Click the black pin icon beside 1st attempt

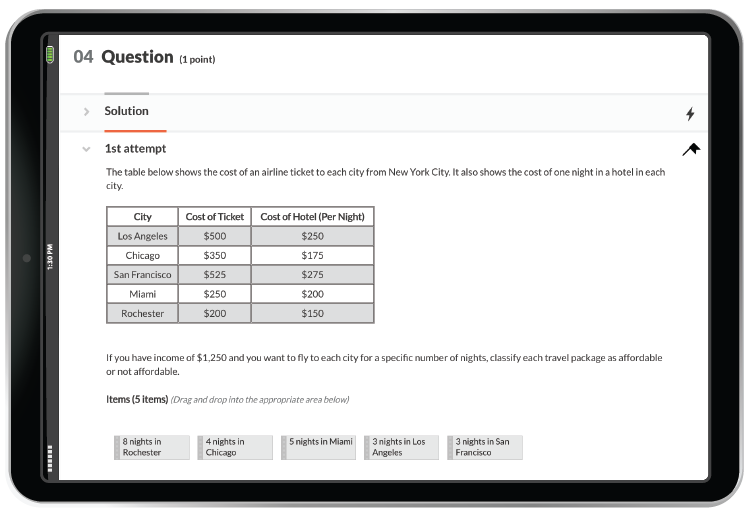point(691,149)
